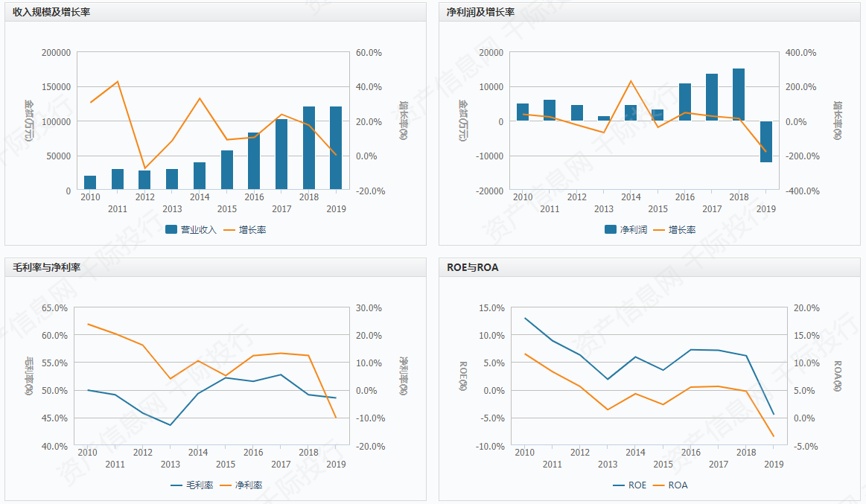
Task: Click the 收入规模及增长率 panel title
Action: [51, 12]
